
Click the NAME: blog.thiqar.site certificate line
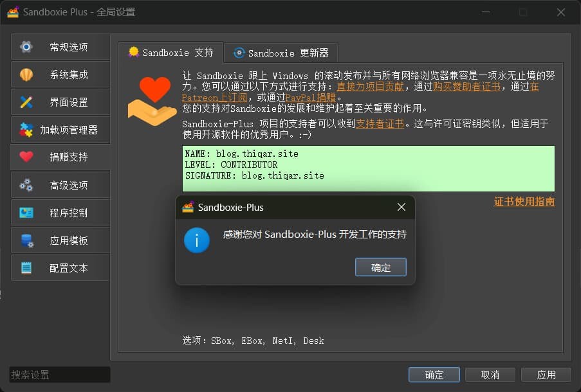[241, 154]
